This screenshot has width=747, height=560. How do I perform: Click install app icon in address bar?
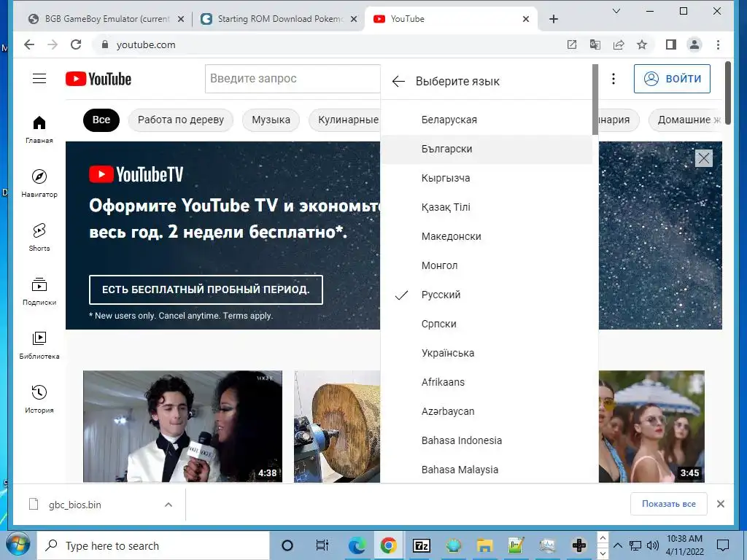[x=572, y=44]
